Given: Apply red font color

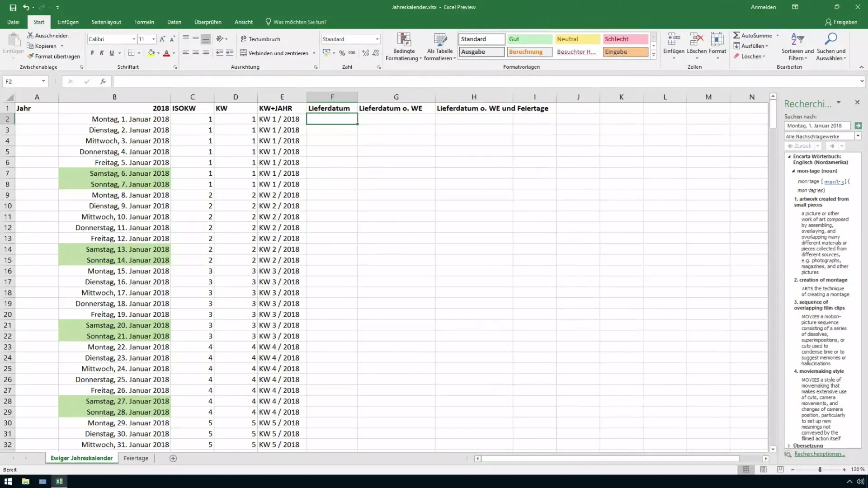Looking at the screenshot, I should point(166,53).
